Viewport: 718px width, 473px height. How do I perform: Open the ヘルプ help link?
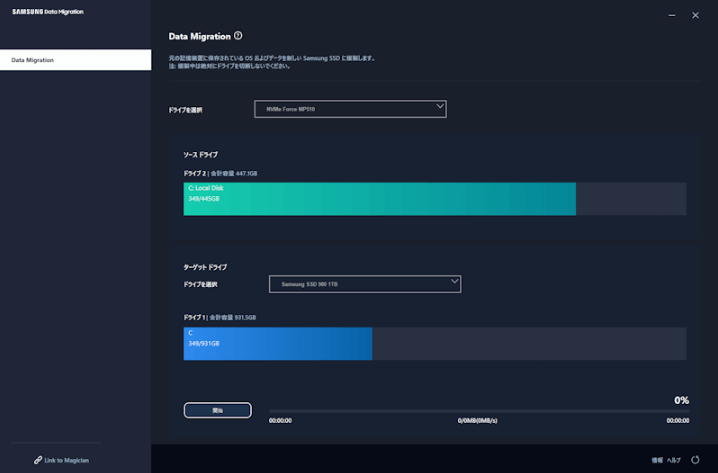[674, 460]
